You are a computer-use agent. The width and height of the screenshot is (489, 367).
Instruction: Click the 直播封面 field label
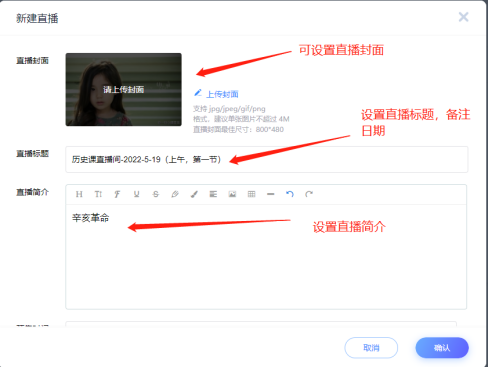[x=33, y=60]
